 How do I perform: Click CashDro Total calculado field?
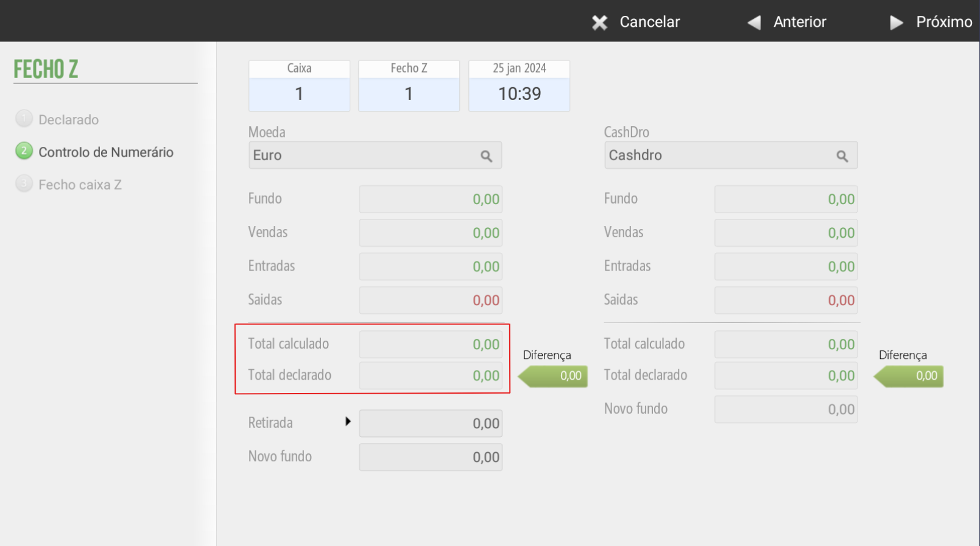point(786,344)
